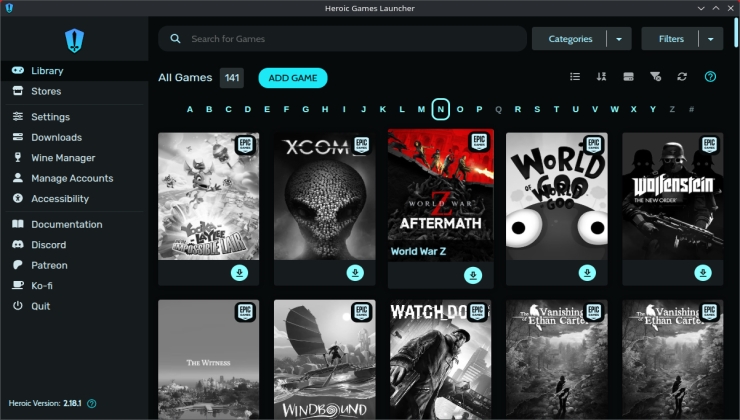Open the World of Goo cover
The height and width of the screenshot is (420, 740).
click(x=557, y=196)
